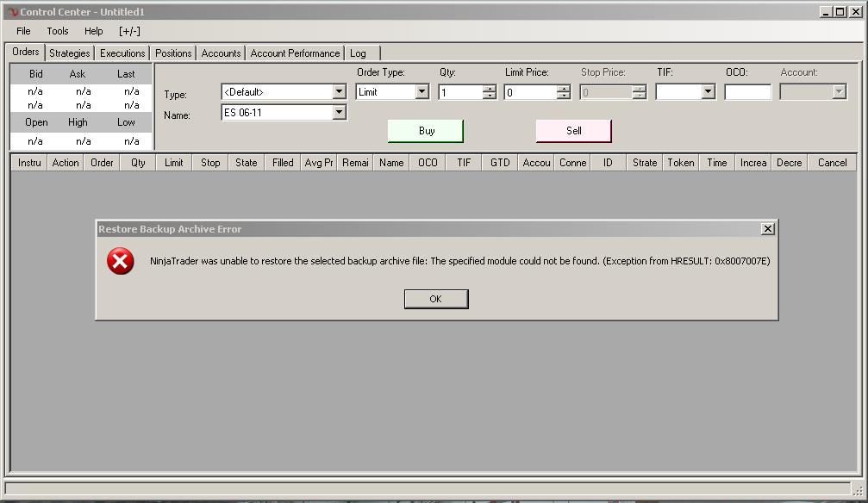The image size is (868, 503).
Task: Click the Cancel column header
Action: pos(832,163)
